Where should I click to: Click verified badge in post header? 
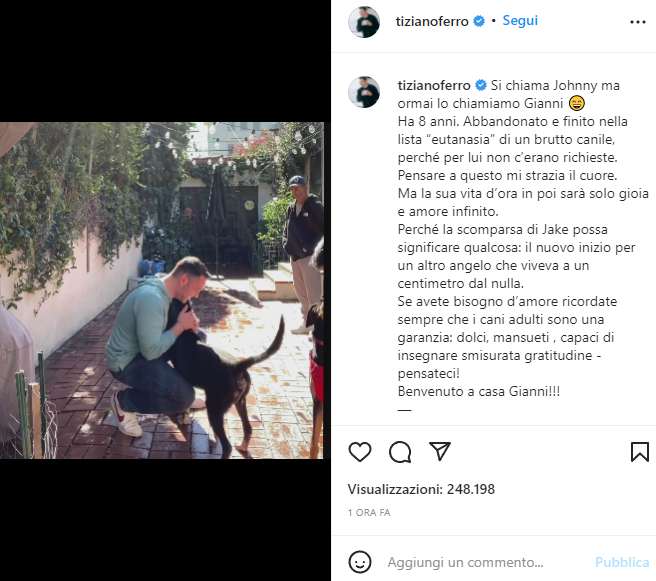pyautogui.click(x=480, y=21)
